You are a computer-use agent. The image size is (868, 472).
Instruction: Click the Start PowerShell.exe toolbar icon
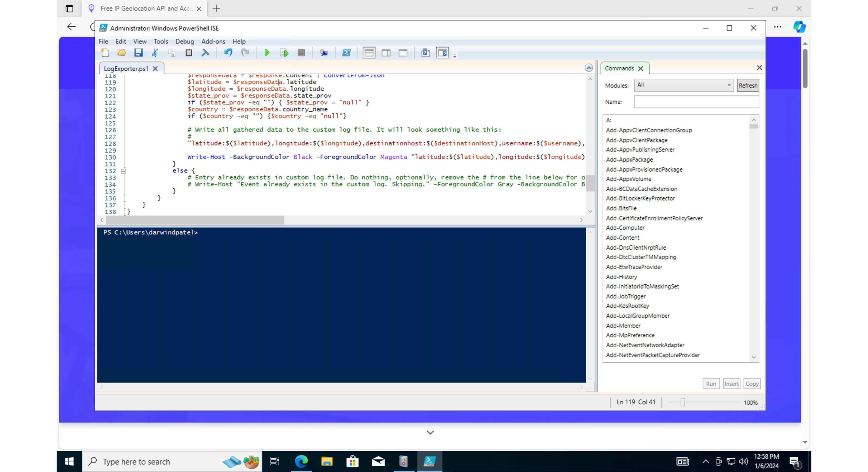[346, 53]
